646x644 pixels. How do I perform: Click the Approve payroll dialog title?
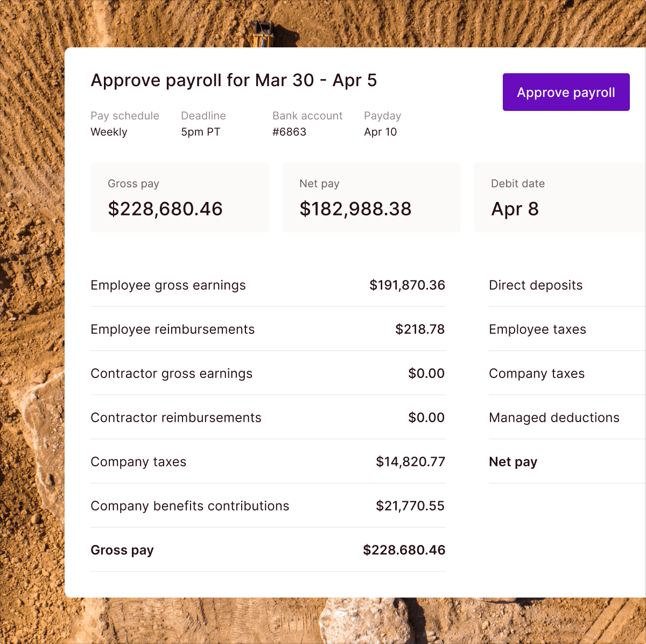tap(234, 80)
